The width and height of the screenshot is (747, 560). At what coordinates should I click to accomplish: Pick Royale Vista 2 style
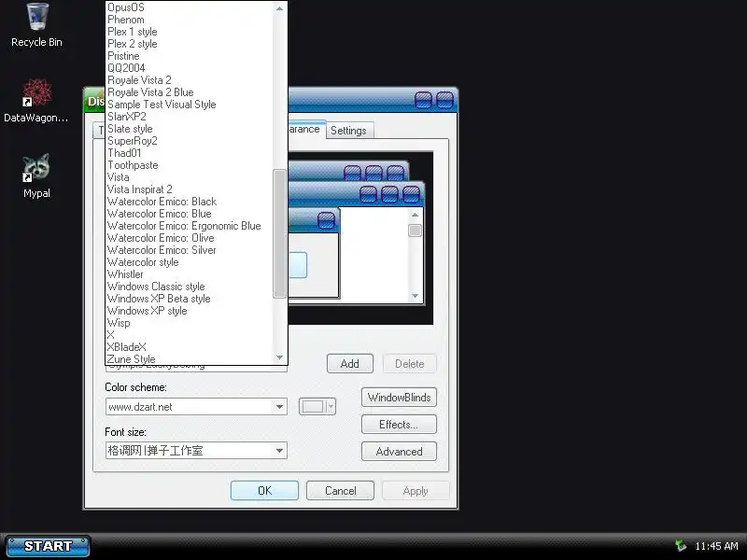190,80
